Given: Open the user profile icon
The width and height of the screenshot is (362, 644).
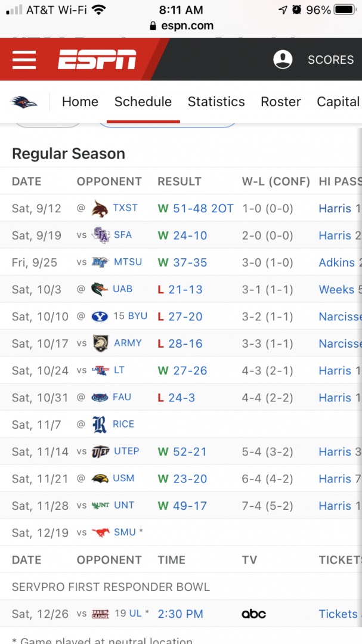Looking at the screenshot, I should [283, 60].
